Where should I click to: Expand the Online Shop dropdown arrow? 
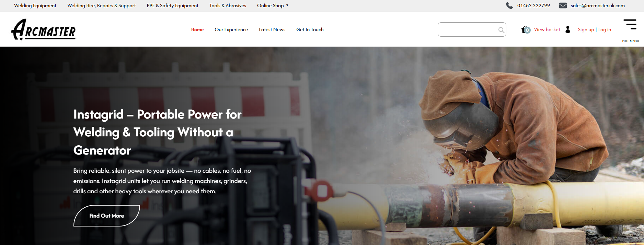click(x=287, y=5)
